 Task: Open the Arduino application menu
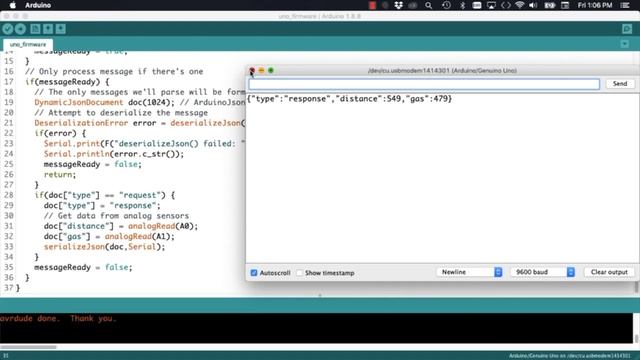(38, 5)
